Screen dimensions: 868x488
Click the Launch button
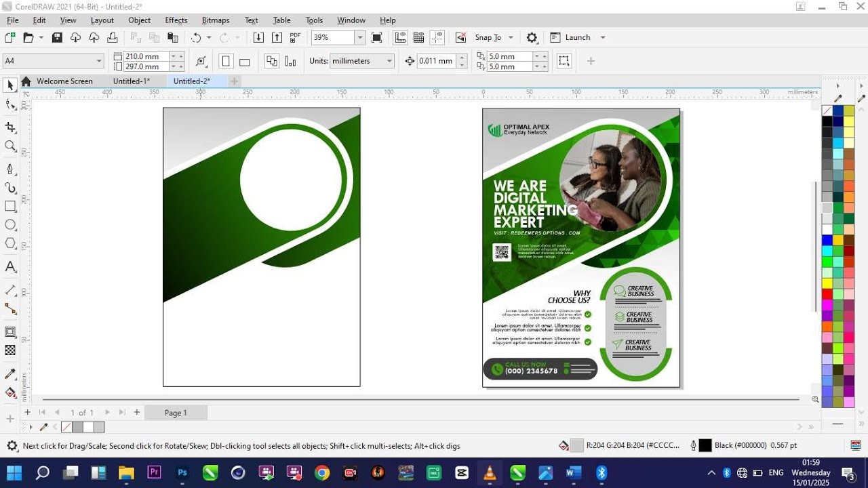click(570, 37)
